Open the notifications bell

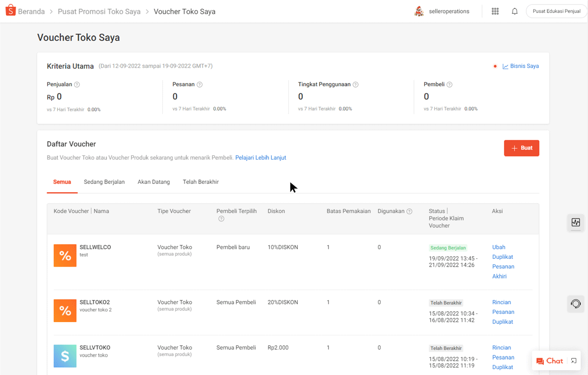point(514,11)
